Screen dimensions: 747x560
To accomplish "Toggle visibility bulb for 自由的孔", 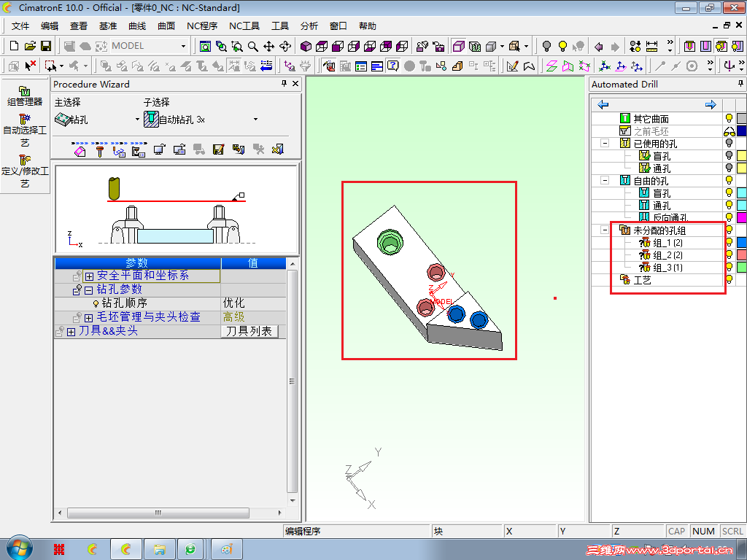I will pyautogui.click(x=729, y=180).
